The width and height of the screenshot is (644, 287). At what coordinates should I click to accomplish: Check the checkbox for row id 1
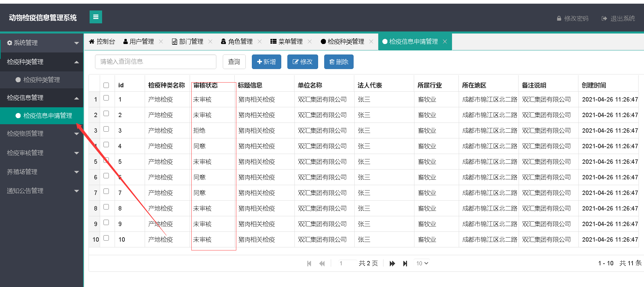tap(106, 98)
